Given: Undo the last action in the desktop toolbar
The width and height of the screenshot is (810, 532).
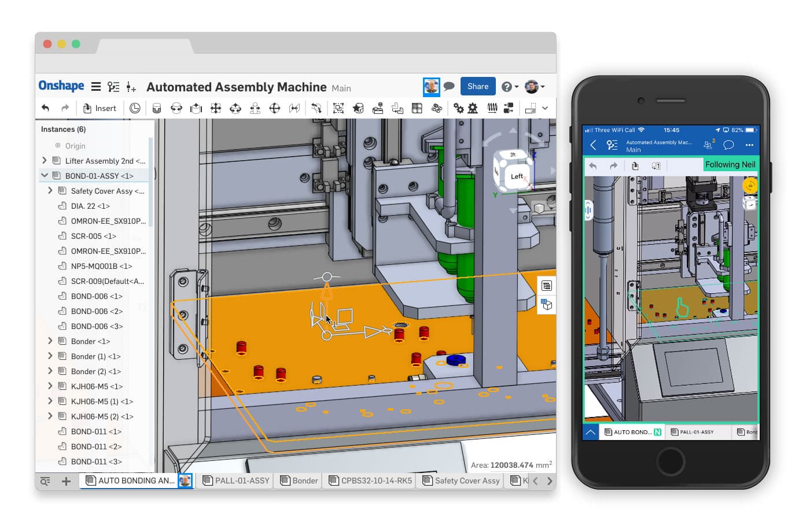Looking at the screenshot, I should tap(46, 108).
